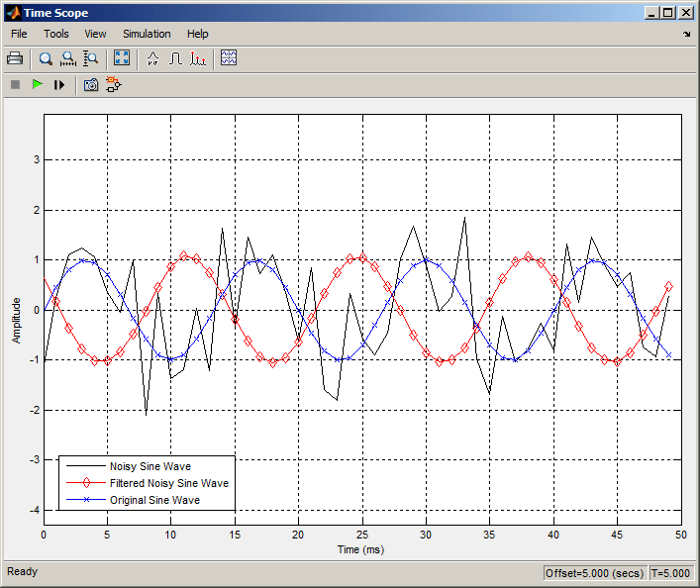The height and width of the screenshot is (588, 700).
Task: Click Filtered Noisy Sine Wave legend entry
Action: pyautogui.click(x=168, y=483)
